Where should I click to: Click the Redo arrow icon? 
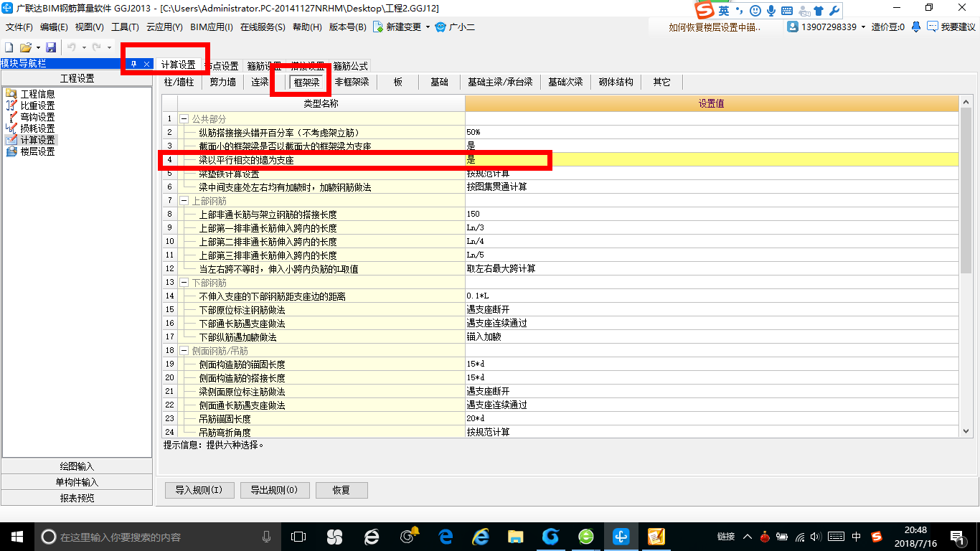96,47
